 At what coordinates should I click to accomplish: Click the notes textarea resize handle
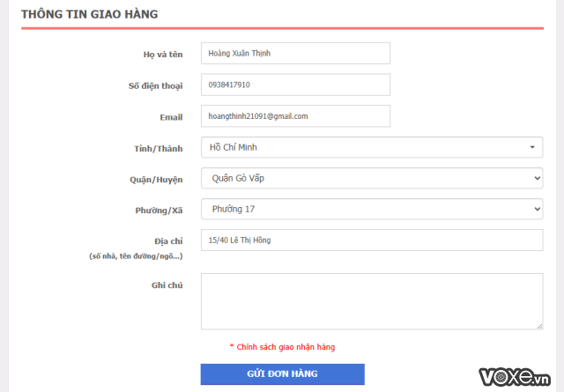pos(538,325)
